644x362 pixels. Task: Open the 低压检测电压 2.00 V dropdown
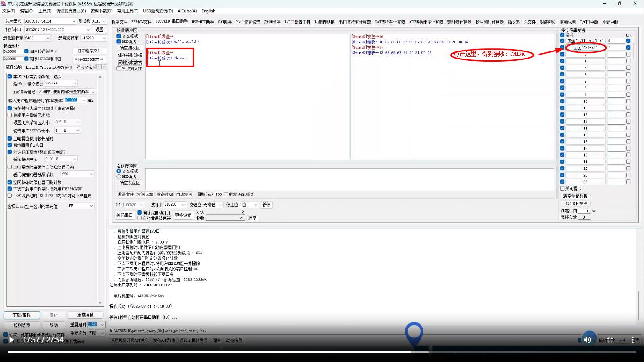[x=60, y=159]
